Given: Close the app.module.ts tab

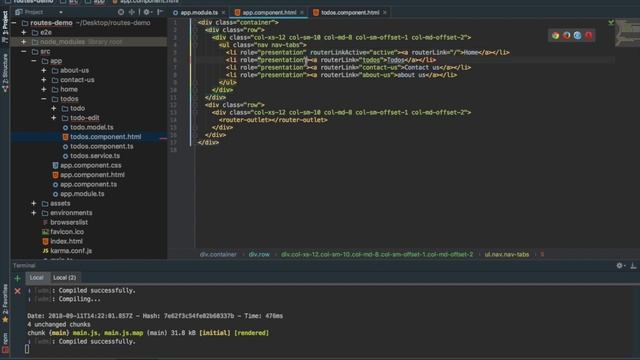Looking at the screenshot, I should tap(223, 13).
